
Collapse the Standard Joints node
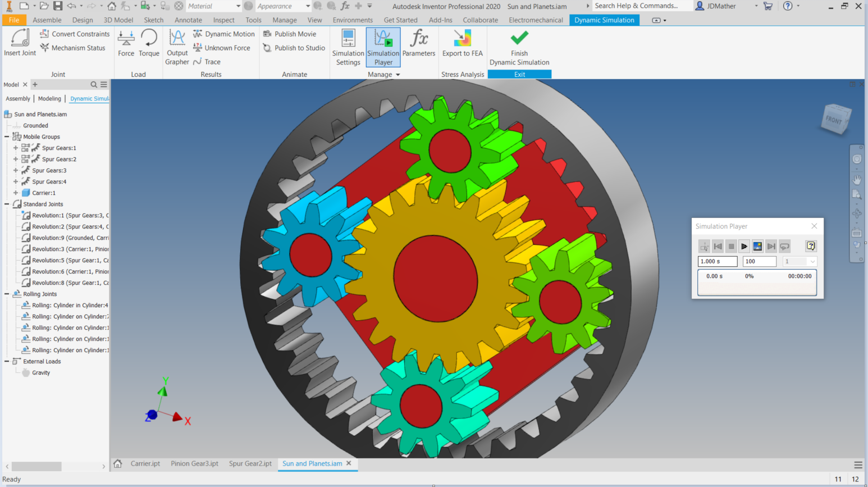point(7,204)
